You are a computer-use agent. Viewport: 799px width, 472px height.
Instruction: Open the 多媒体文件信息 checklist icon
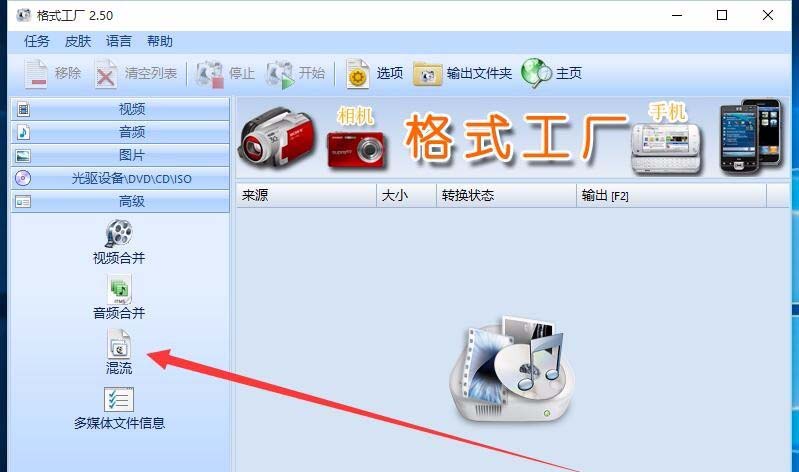pos(119,399)
